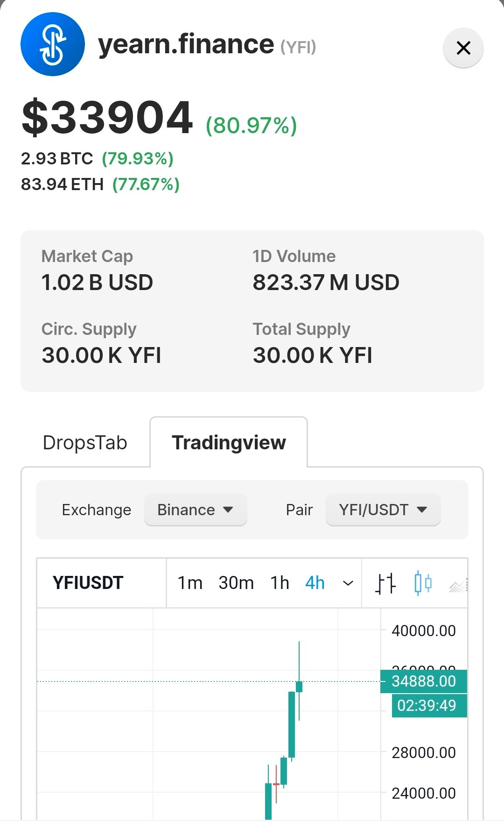Close the coin details panel
Image resolution: width=504 pixels, height=823 pixels.
click(x=463, y=48)
